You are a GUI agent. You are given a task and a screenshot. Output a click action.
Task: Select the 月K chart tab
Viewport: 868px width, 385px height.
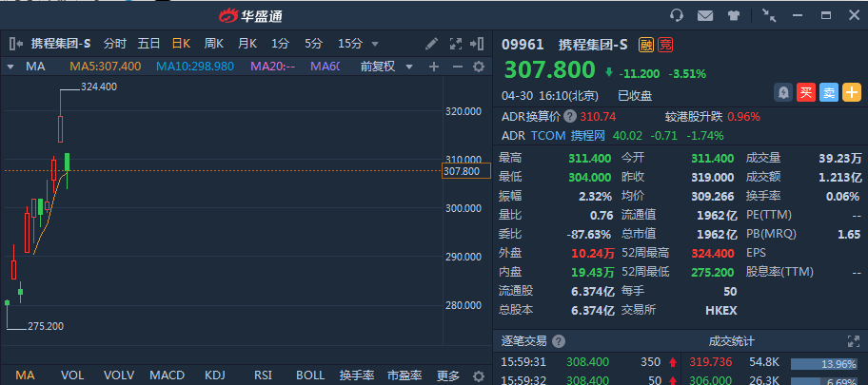[247, 44]
